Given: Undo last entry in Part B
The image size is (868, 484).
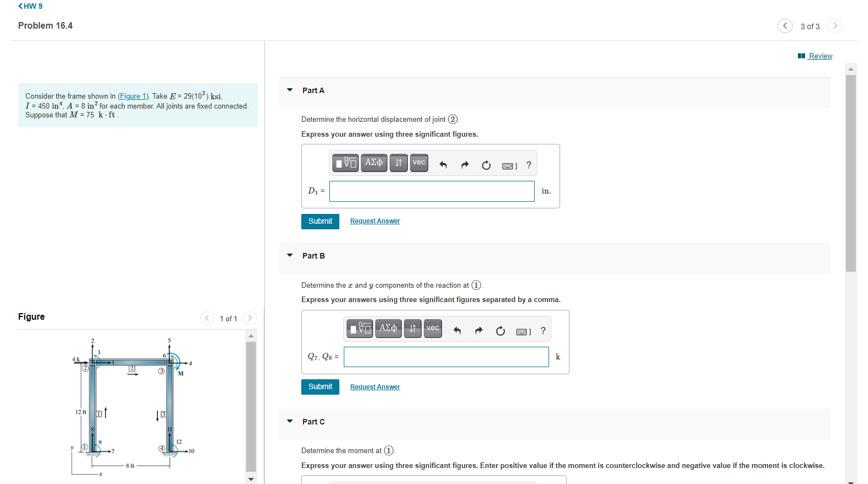Looking at the screenshot, I should pos(457,331).
